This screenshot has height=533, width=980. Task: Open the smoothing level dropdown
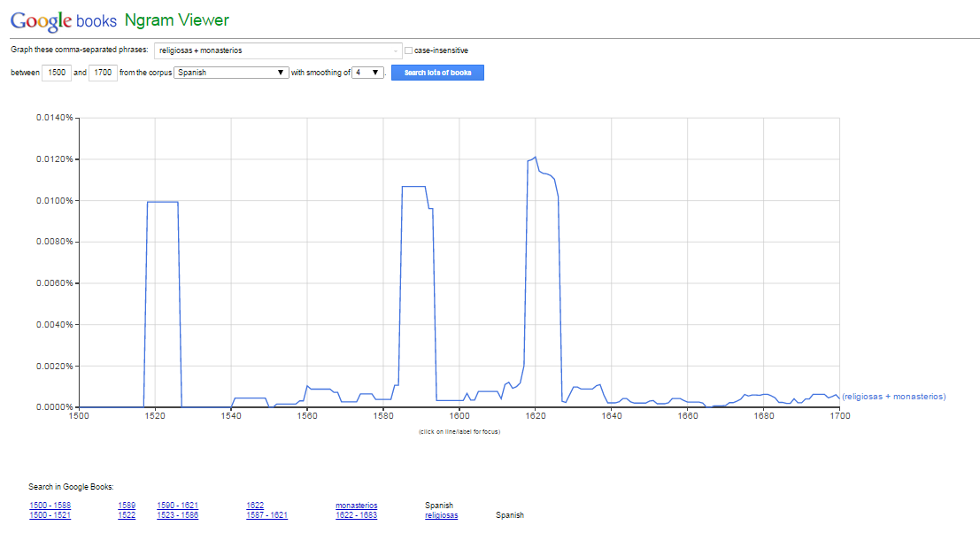366,73
